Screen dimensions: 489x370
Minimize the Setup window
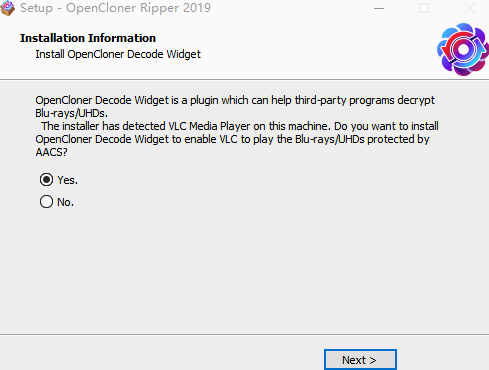tap(379, 8)
